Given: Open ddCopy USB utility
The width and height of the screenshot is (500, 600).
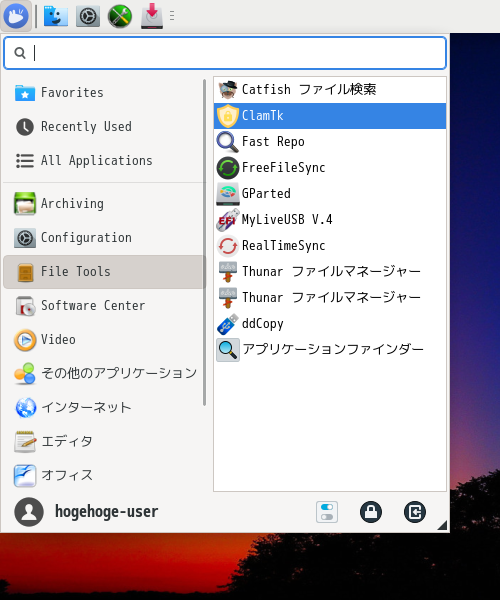Looking at the screenshot, I should tap(330, 324).
